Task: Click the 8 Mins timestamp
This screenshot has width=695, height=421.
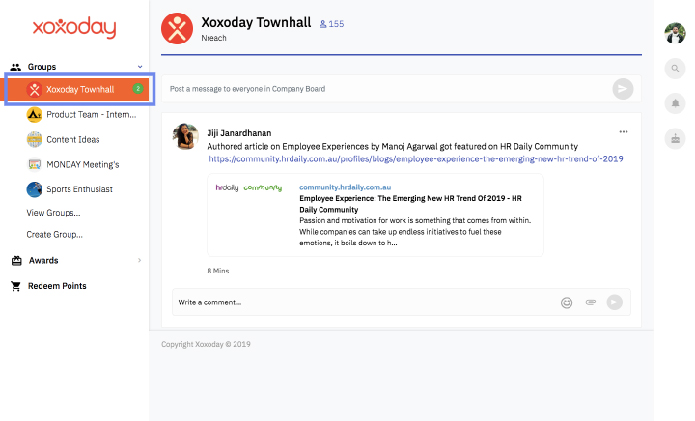Action: 218,271
